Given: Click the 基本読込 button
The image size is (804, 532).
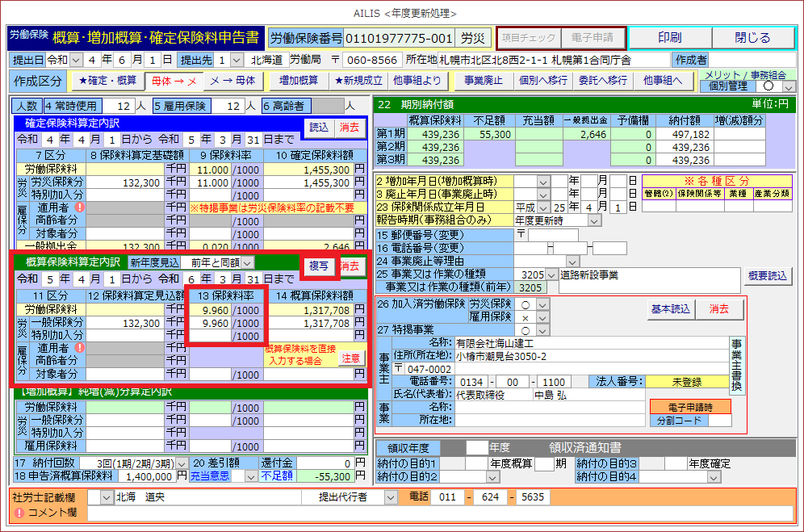Looking at the screenshot, I should (x=669, y=308).
